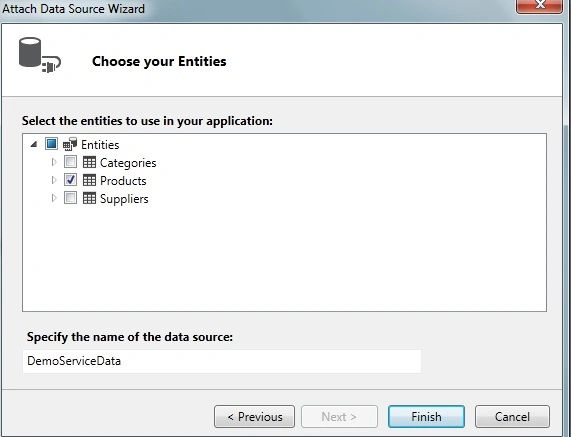Select the Products tree label
The width and height of the screenshot is (571, 437).
pyautogui.click(x=123, y=181)
